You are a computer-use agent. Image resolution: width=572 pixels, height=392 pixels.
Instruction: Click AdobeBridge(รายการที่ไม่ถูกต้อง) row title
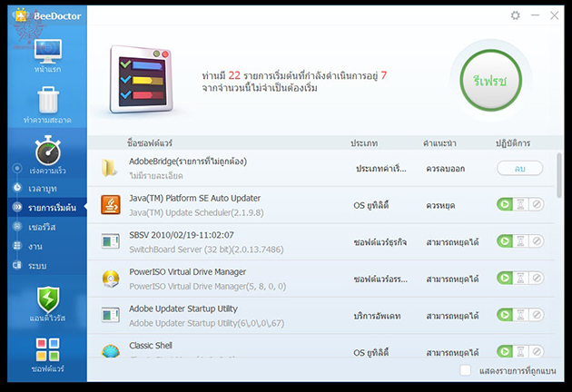point(188,162)
